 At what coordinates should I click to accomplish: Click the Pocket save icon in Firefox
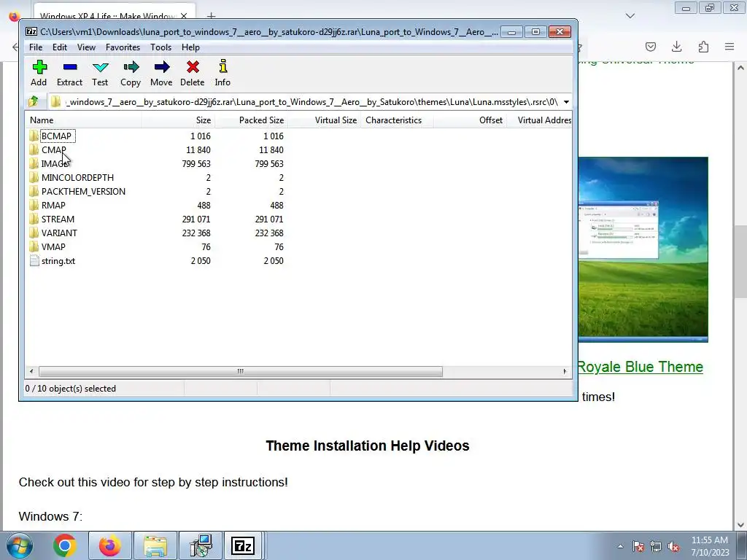point(650,47)
